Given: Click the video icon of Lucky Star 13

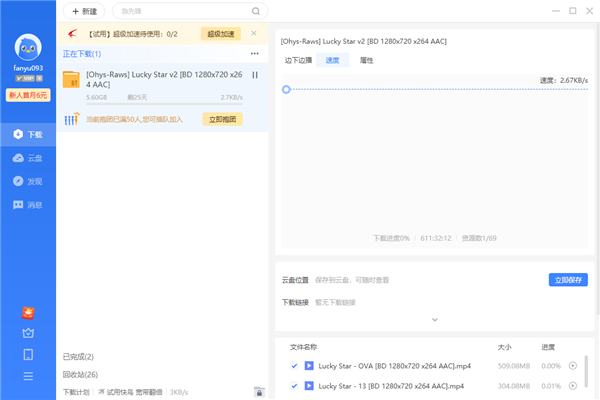Looking at the screenshot, I should click(309, 385).
